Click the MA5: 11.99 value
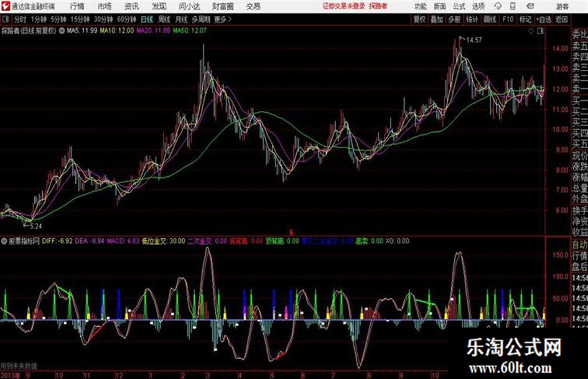 82,30
